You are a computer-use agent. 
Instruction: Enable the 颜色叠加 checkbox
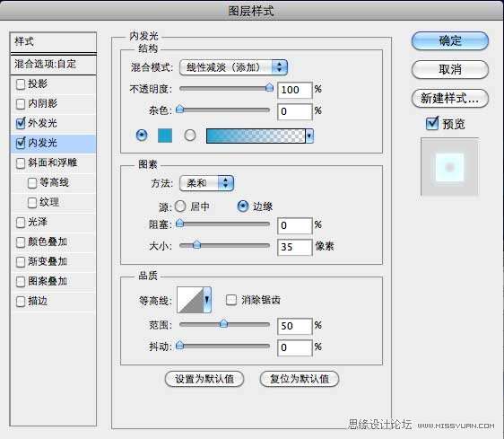pos(21,242)
